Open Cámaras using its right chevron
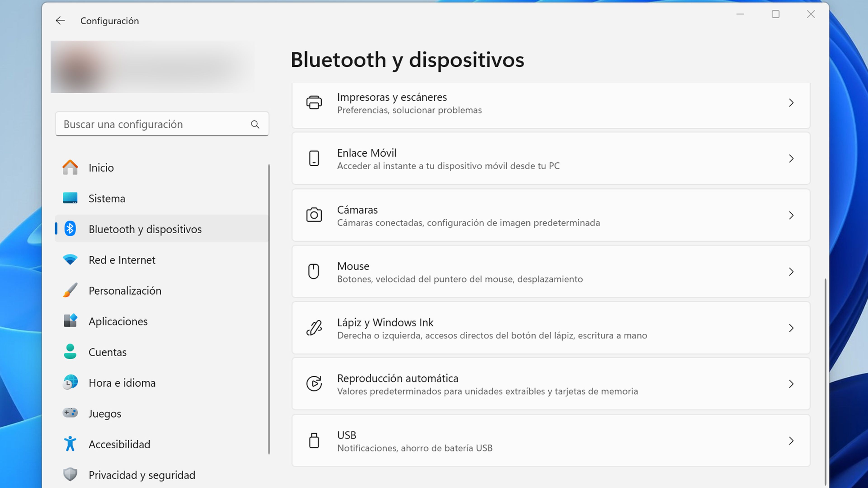This screenshot has width=868, height=488. [x=791, y=215]
